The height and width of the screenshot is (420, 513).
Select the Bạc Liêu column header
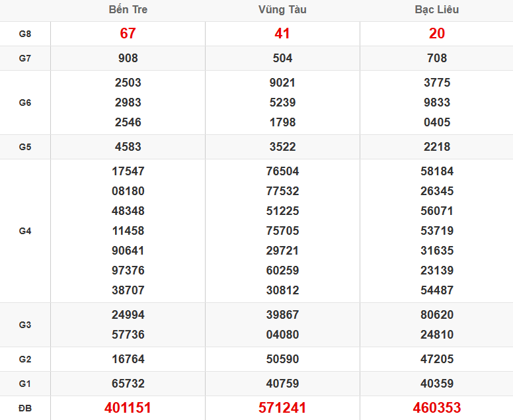(x=436, y=10)
